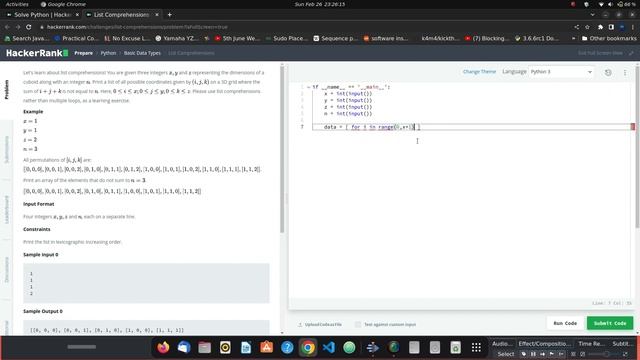The height and width of the screenshot is (360, 640).
Task: Open the Python 3 language dropdown
Action: pos(562,72)
